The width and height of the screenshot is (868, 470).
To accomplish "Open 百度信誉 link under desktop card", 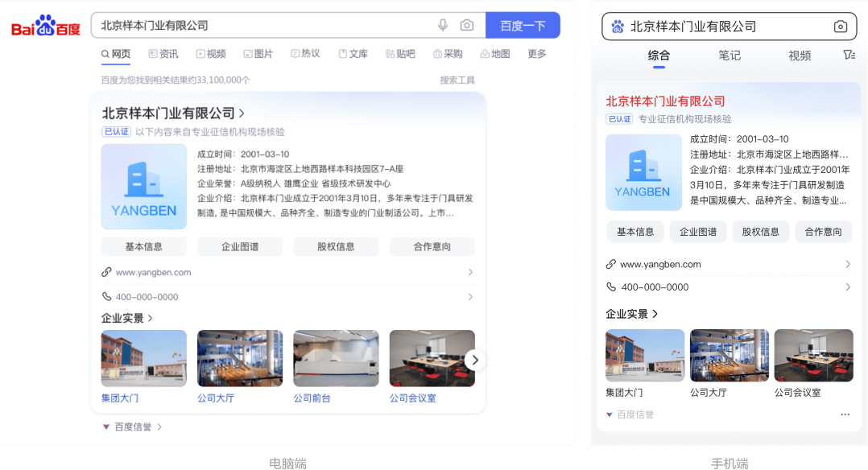I will point(132,427).
